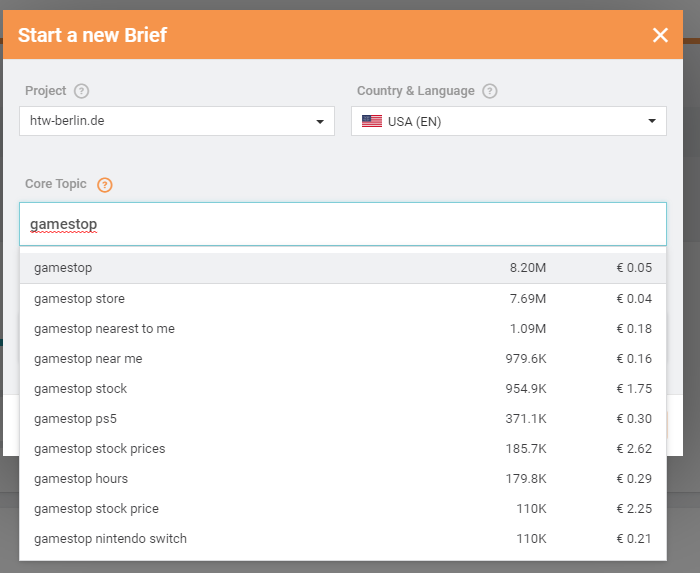Click the € 0.21 CPC value

coord(634,539)
